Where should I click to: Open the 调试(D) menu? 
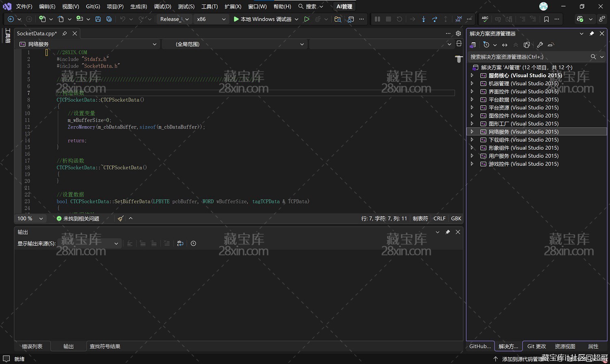(162, 6)
